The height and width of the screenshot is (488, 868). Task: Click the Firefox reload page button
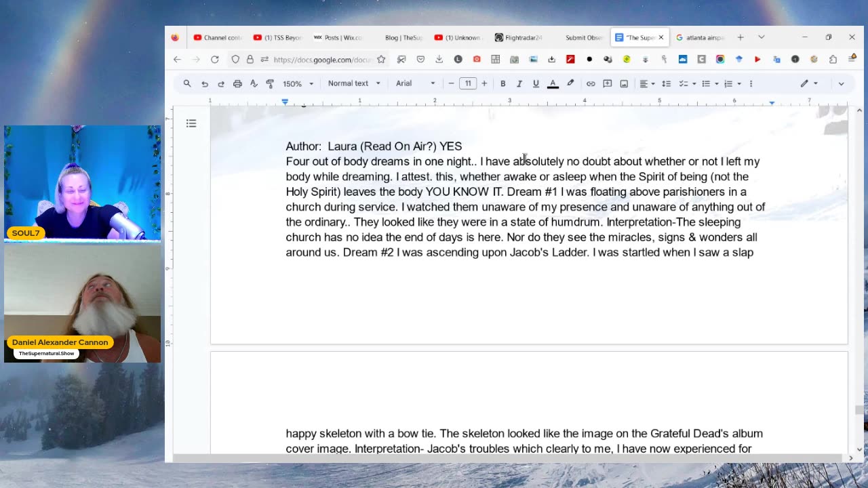click(214, 60)
